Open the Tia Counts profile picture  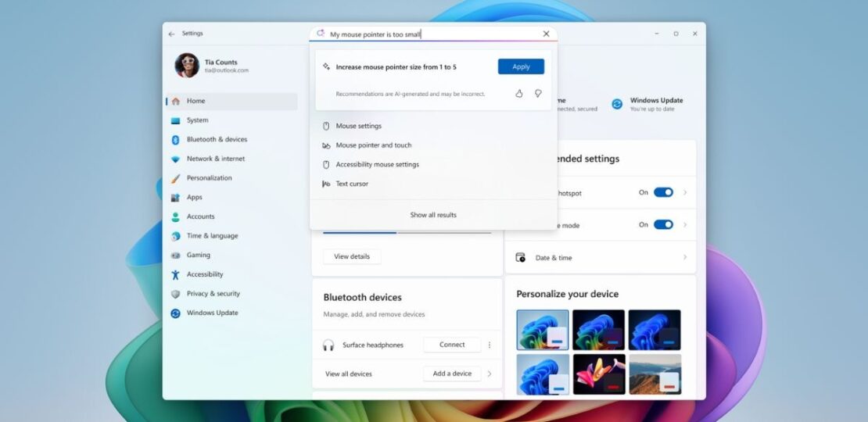coord(187,66)
